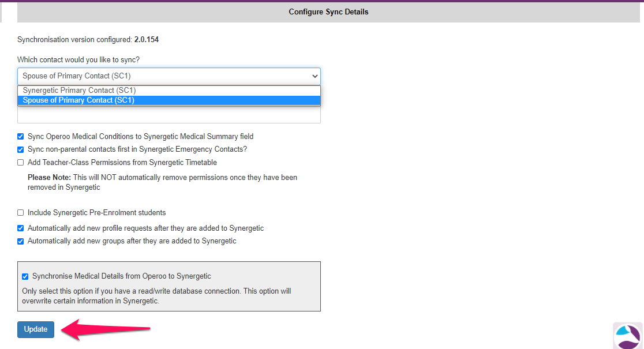Screen dimensions: 644x349
Task: Click the version number 2.0.154
Action: [146, 39]
